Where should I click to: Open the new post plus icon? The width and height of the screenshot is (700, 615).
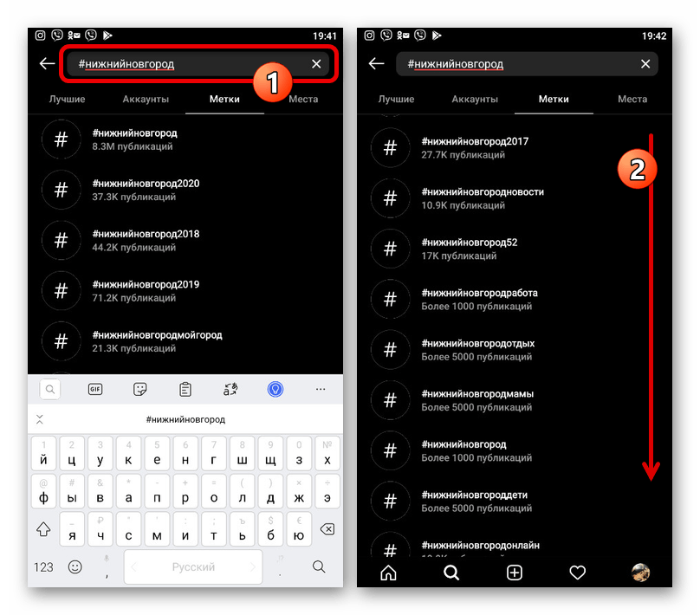[x=515, y=573]
